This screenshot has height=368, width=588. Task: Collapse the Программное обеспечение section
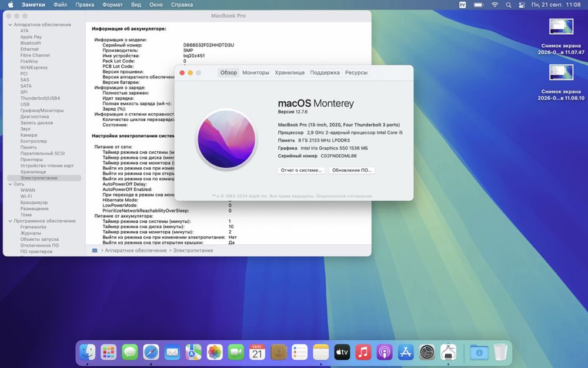[10, 221]
